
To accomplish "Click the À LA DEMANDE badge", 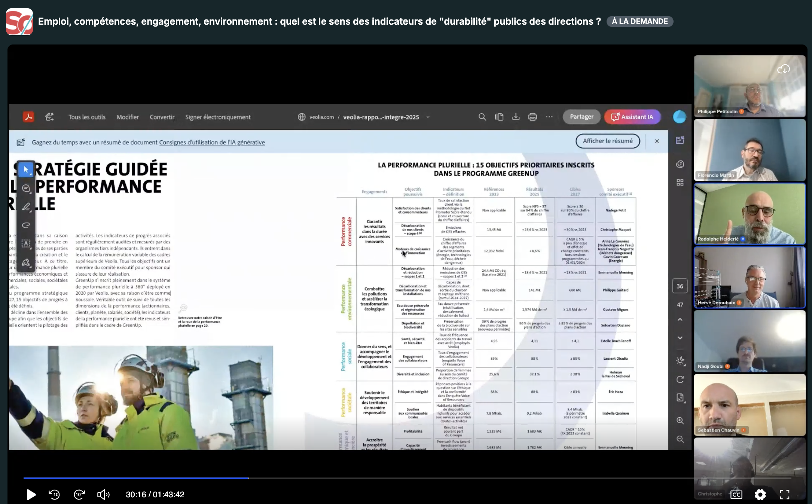I will (x=640, y=21).
